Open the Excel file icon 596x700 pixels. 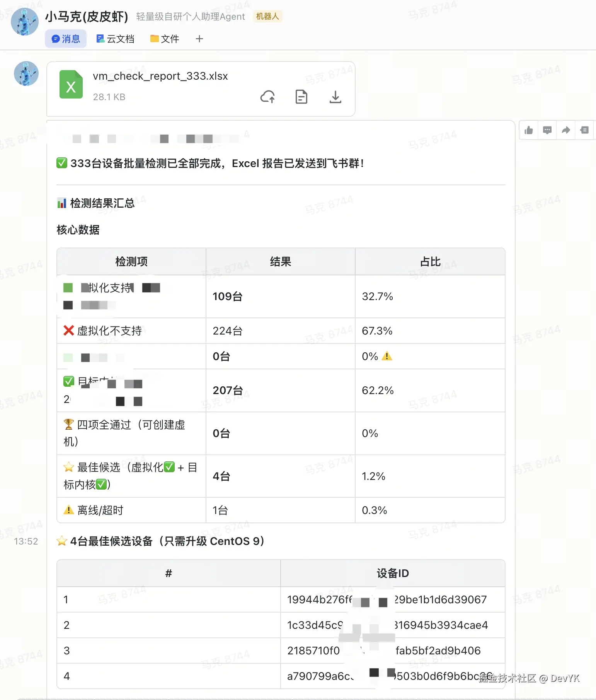point(71,84)
